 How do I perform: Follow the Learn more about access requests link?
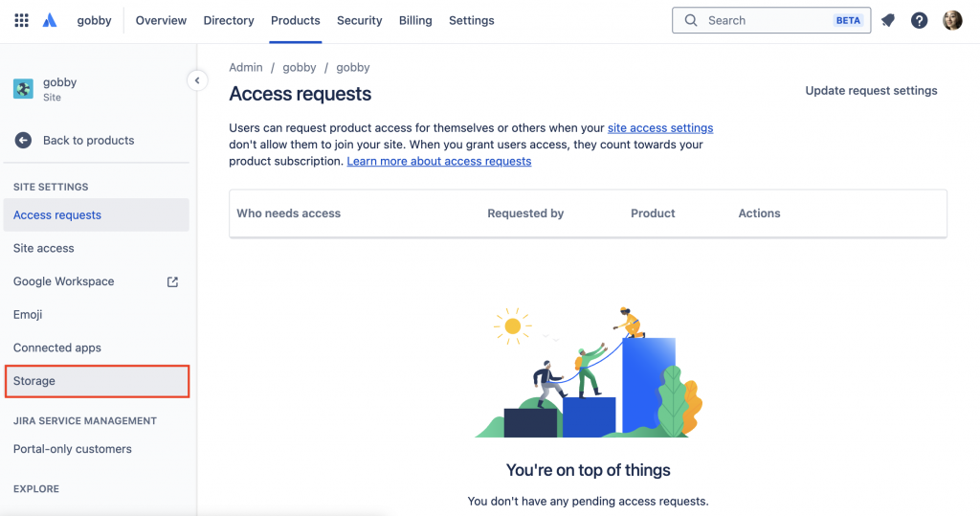[x=439, y=161]
